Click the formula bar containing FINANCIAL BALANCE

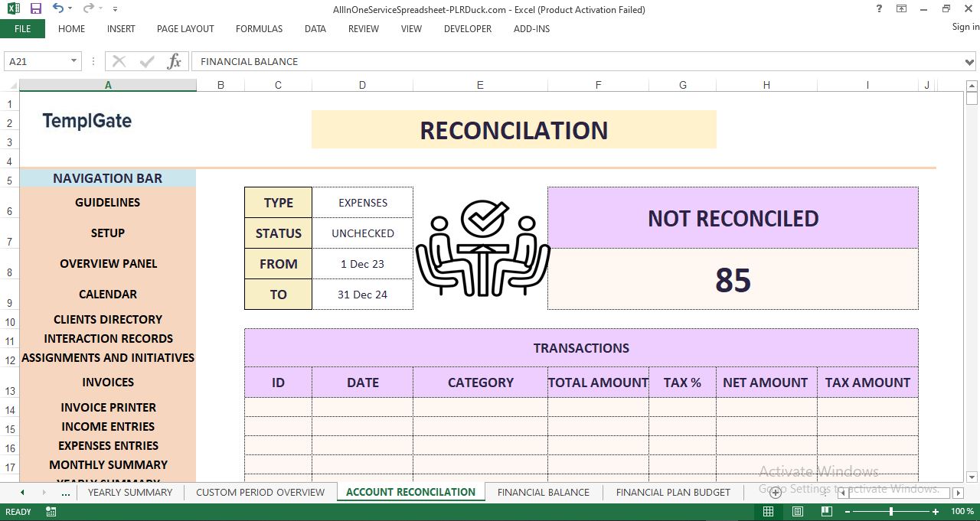click(578, 61)
